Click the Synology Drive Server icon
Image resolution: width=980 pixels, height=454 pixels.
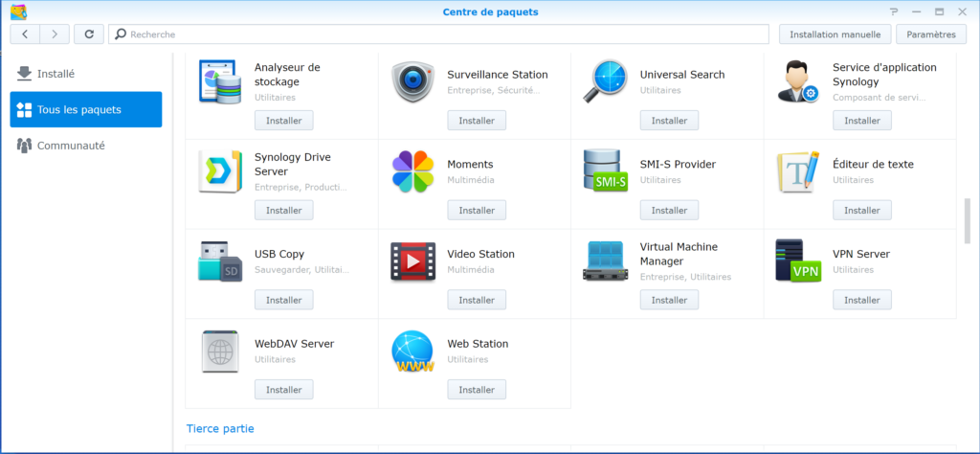(x=220, y=171)
